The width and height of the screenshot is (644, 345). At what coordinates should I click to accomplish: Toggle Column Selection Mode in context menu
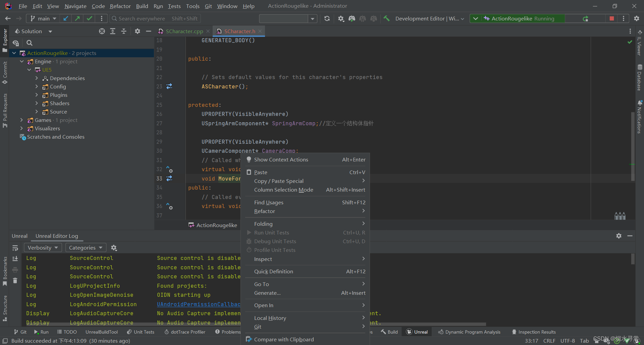click(283, 190)
